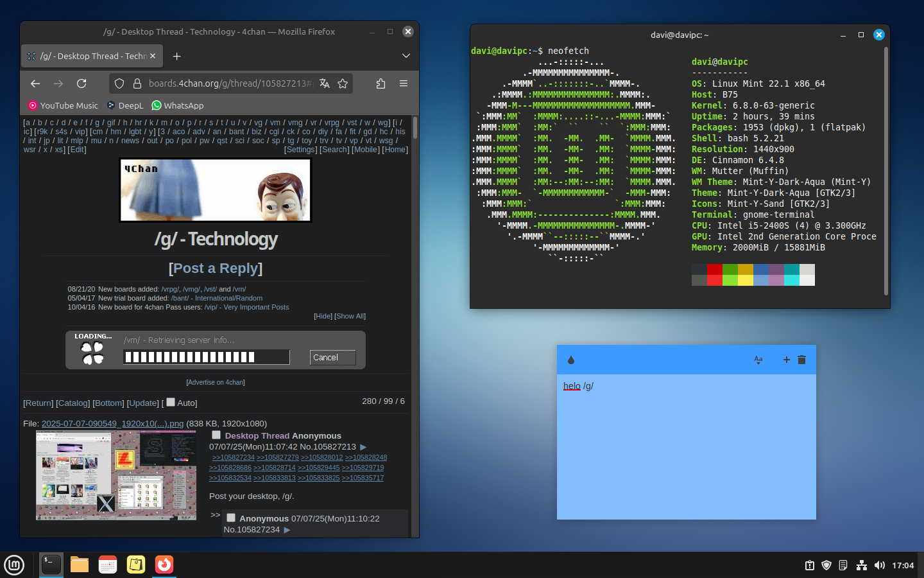
Task: List all tabs dropdown arrow
Action: pyautogui.click(x=406, y=56)
